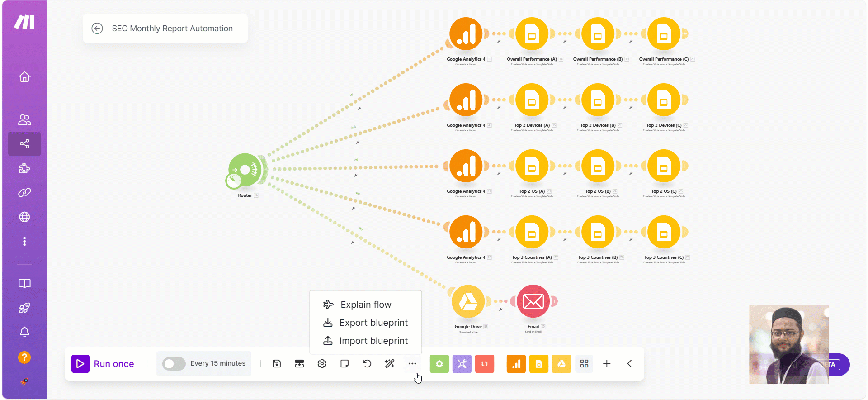Screen dimensions: 868x400
Task: Go back using the arrow beside scenario title
Action: pos(97,29)
